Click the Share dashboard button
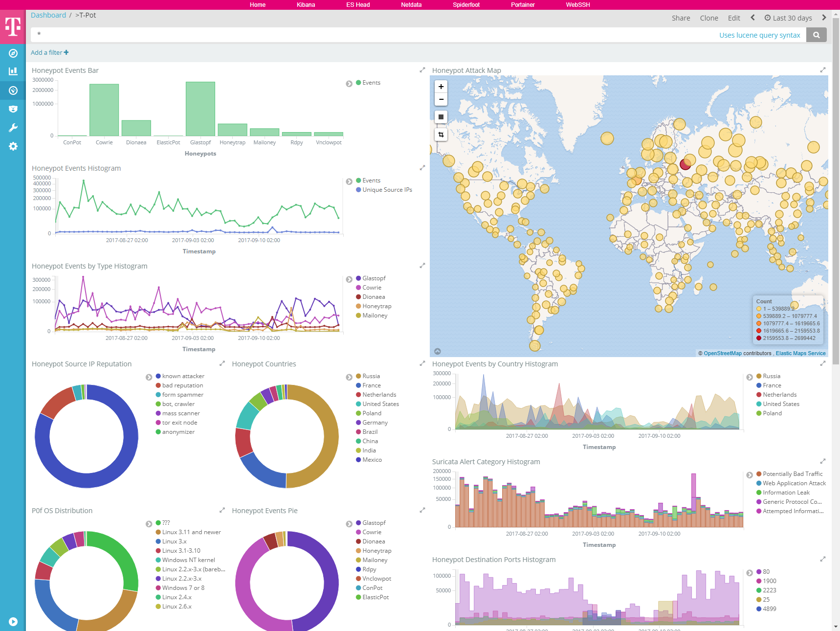 (x=681, y=18)
